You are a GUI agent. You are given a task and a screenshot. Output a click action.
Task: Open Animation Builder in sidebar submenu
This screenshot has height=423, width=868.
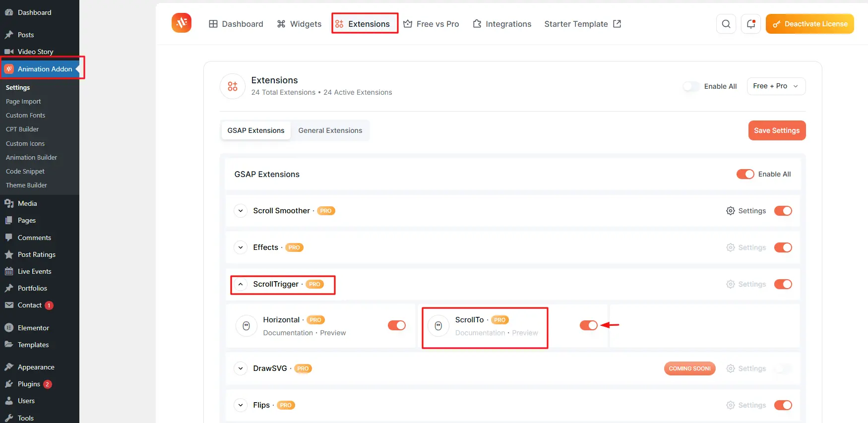tap(31, 157)
